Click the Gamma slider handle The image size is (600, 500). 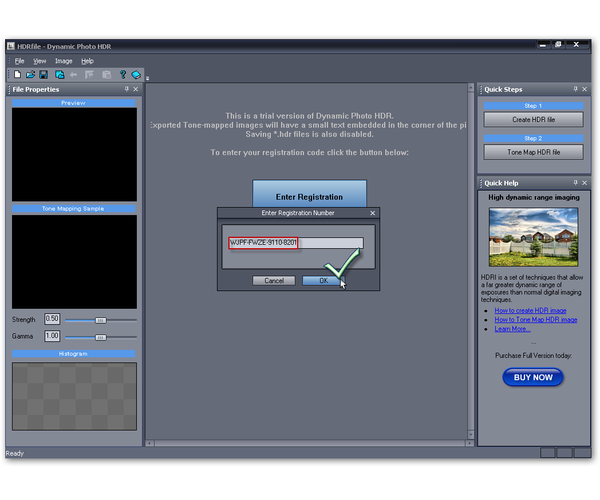pos(101,337)
